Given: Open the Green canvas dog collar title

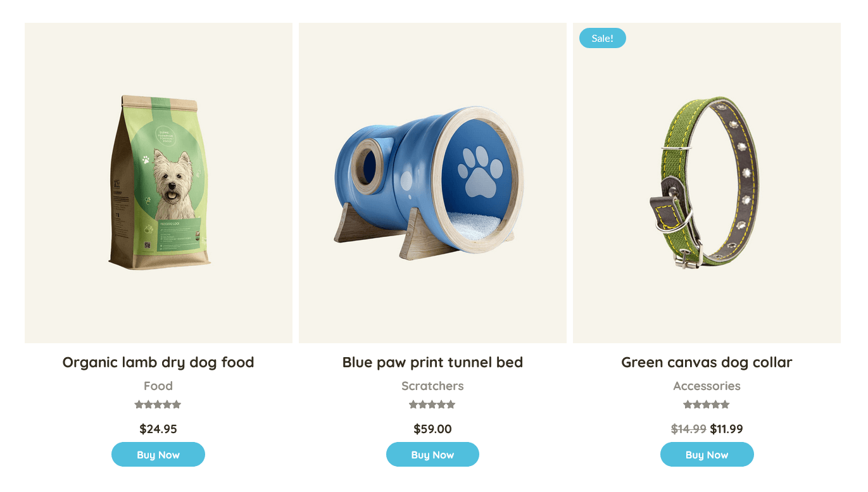Looking at the screenshot, I should pos(707,362).
